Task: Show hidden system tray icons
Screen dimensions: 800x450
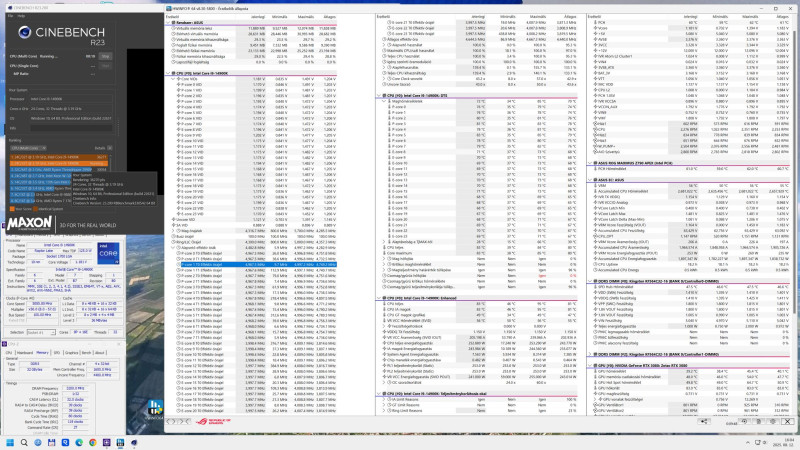Action: click(x=748, y=442)
